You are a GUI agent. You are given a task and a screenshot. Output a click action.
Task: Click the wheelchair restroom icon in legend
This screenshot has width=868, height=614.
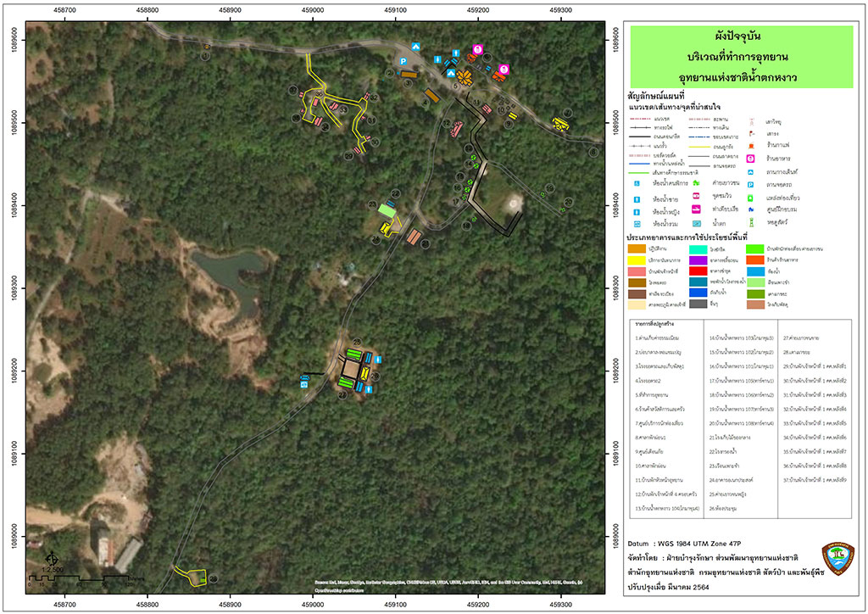pyautogui.click(x=637, y=183)
